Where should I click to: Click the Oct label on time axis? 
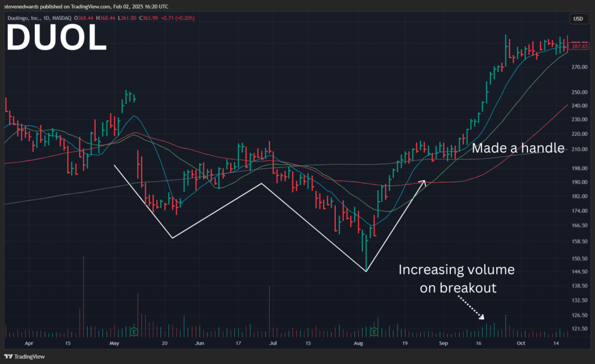(521, 343)
